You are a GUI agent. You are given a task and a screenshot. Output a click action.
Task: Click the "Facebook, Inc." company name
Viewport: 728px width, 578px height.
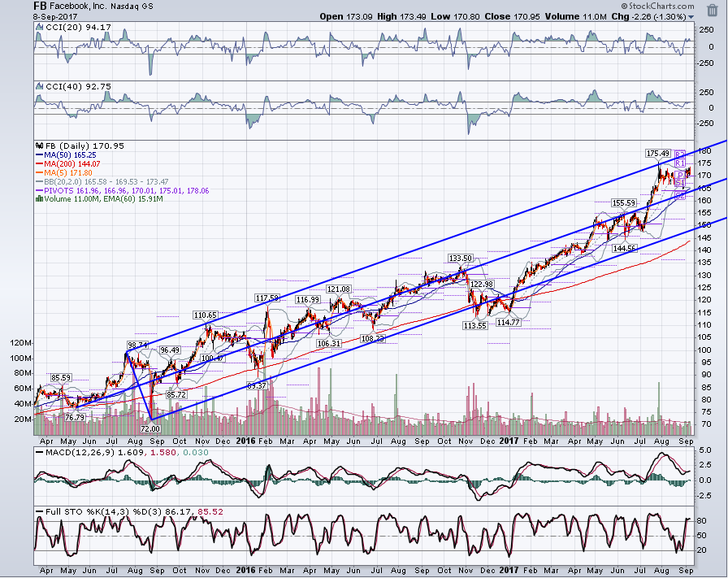point(76,7)
